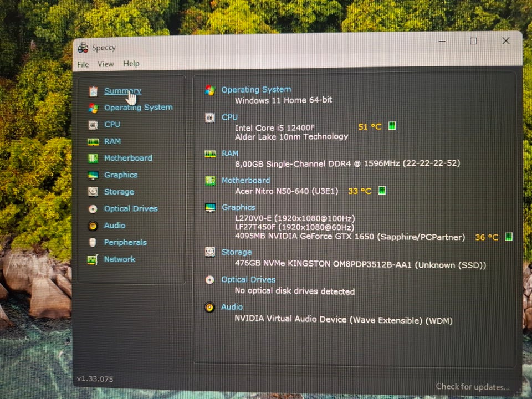532x399 pixels.
Task: Open Motherboard details from sidebar
Action: click(x=128, y=158)
